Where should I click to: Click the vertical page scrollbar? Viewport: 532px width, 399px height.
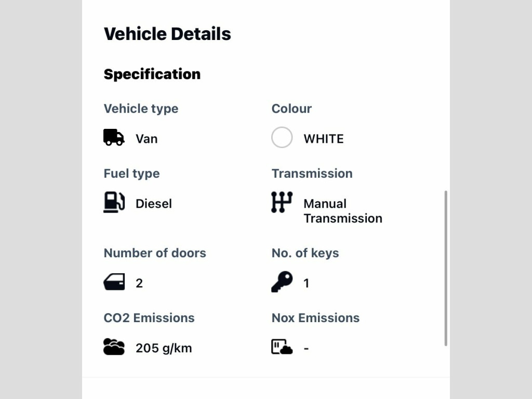click(x=446, y=268)
